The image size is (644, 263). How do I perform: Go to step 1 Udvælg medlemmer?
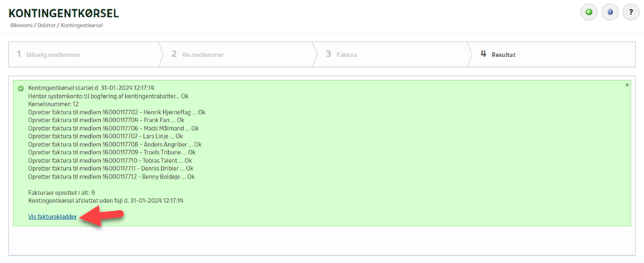[x=84, y=54]
